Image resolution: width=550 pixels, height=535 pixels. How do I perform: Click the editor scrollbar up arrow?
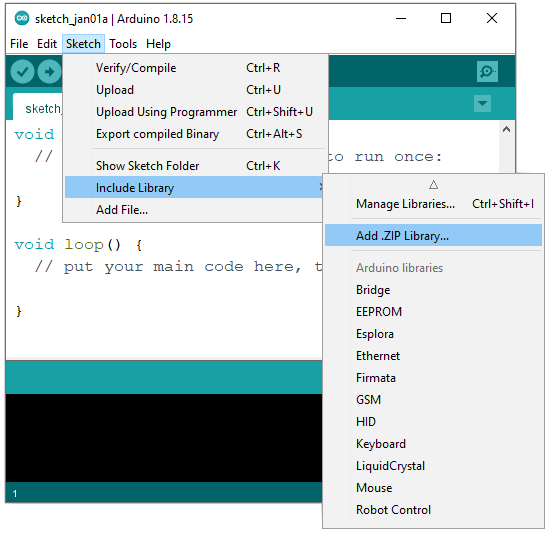[506, 129]
